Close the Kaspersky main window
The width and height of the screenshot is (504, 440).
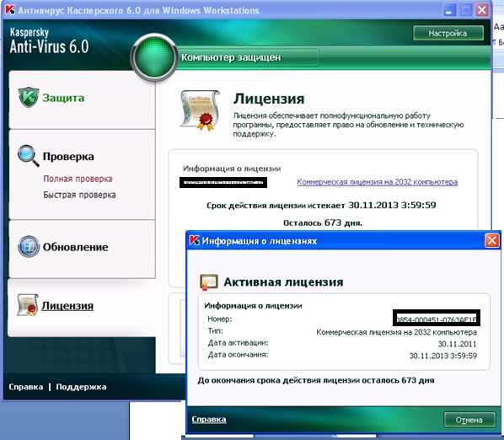click(482, 10)
